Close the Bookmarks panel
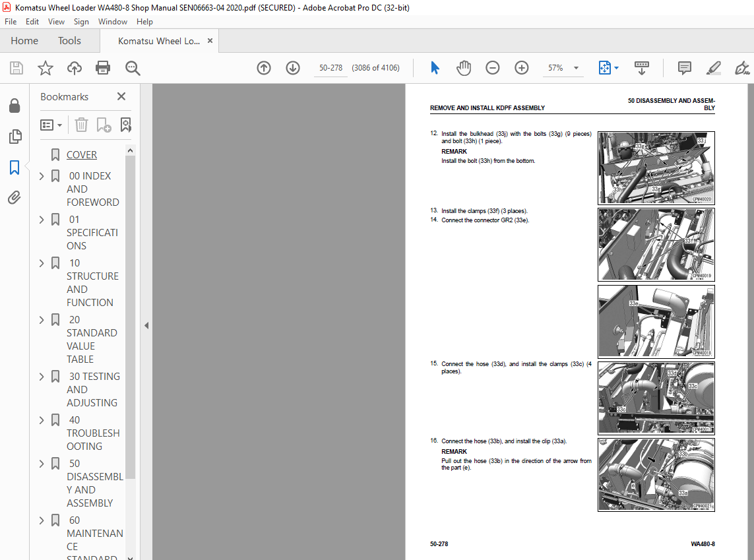The image size is (754, 560). point(121,96)
